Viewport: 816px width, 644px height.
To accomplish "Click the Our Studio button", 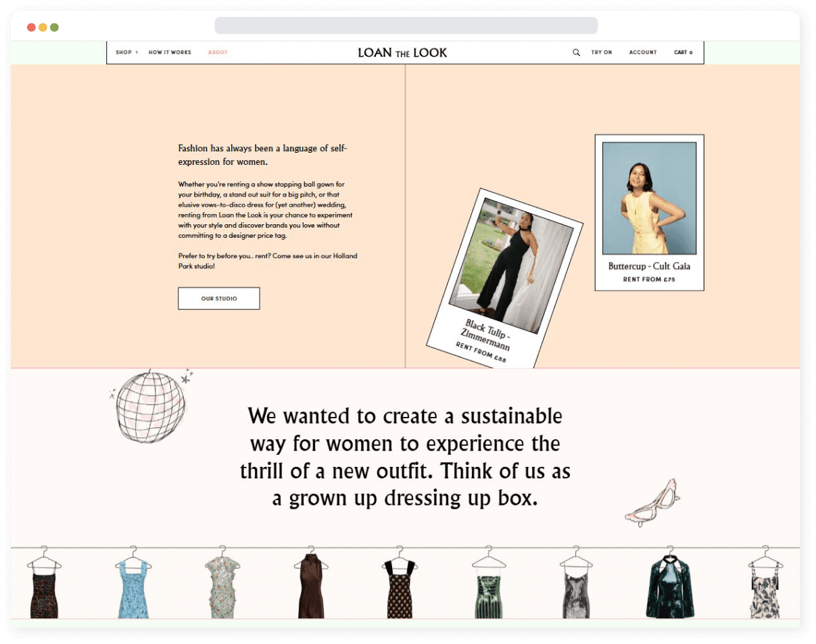I will tap(218, 298).
